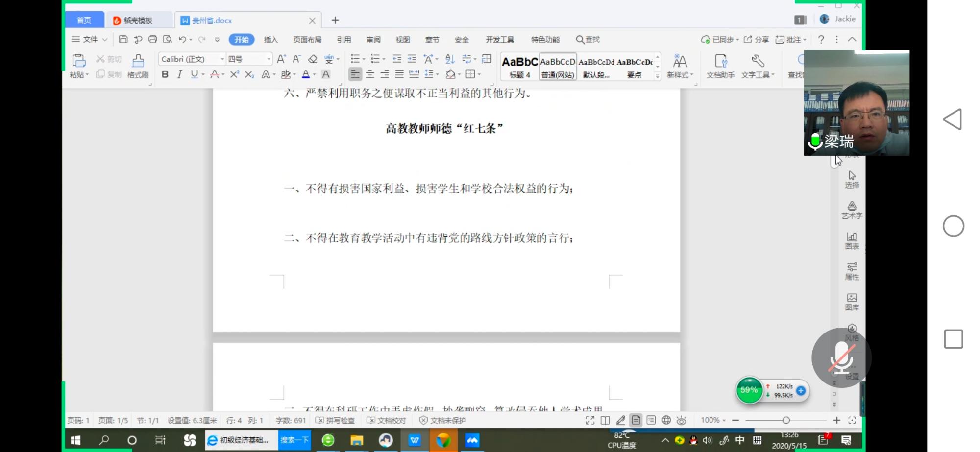Click the clear formatting eraser icon
This screenshot has height=452, width=980.
pos(313,59)
